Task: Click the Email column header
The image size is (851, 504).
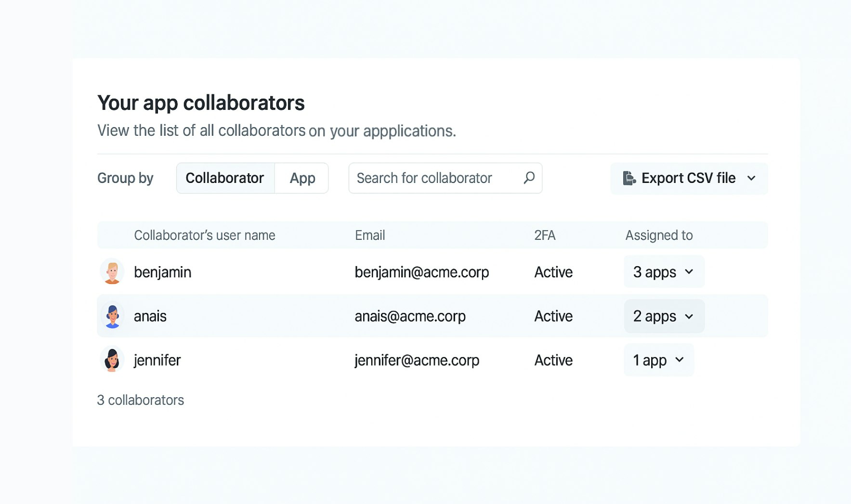Action: 369,235
